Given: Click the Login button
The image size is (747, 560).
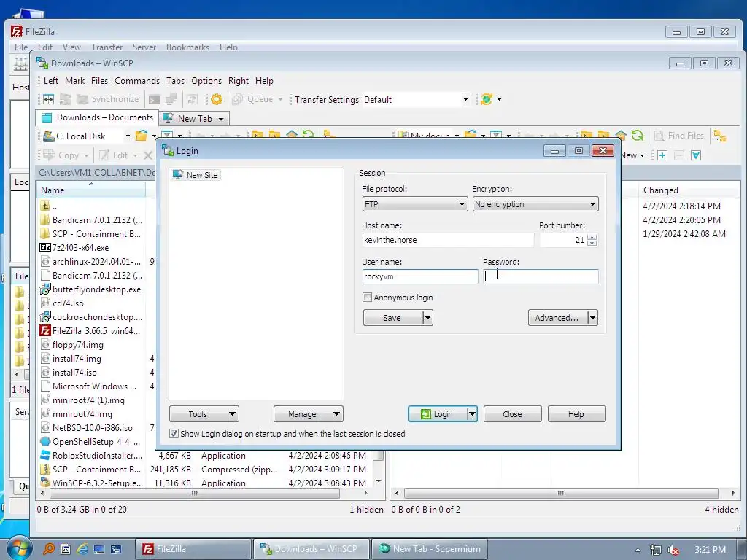Looking at the screenshot, I should point(438,414).
